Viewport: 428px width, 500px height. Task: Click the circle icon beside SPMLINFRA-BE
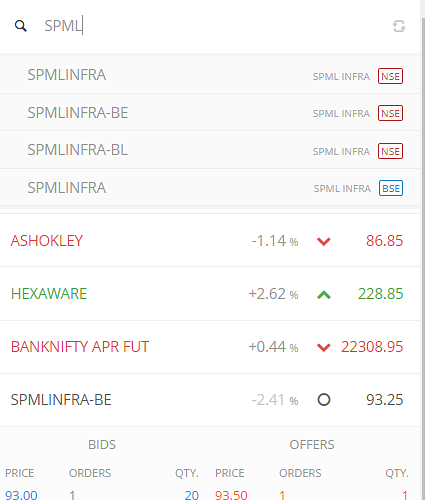pyautogui.click(x=324, y=400)
